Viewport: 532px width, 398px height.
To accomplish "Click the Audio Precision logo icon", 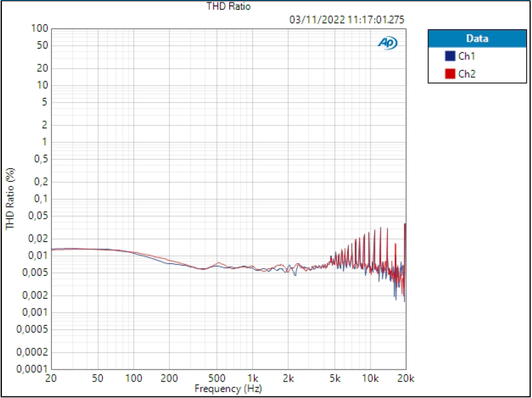I will pyautogui.click(x=389, y=42).
